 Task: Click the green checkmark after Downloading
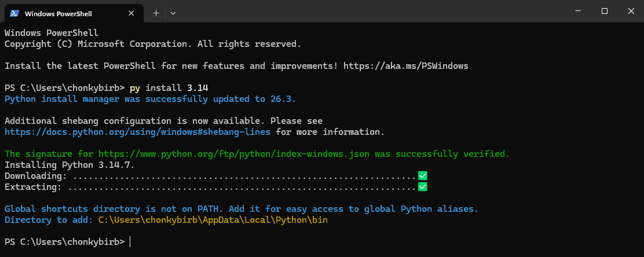(423, 176)
